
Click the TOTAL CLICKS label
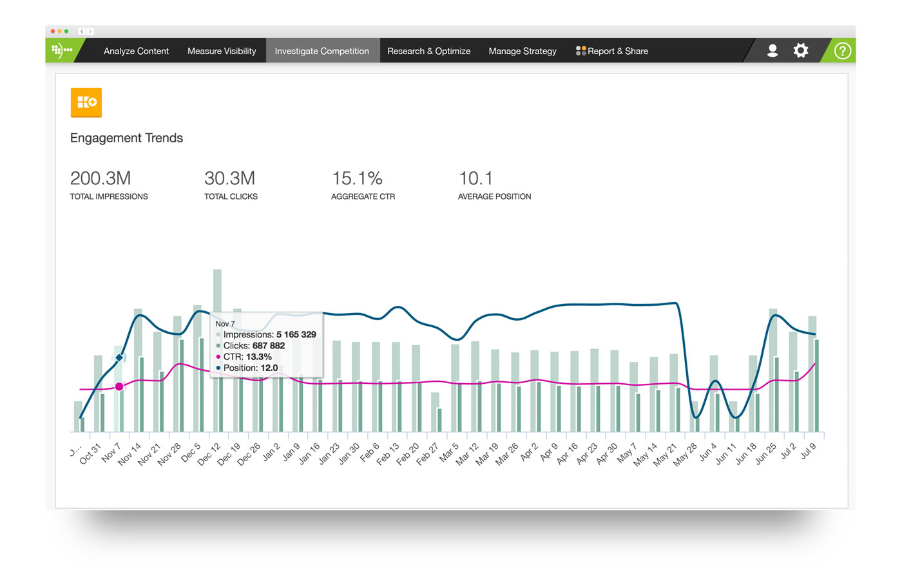pyautogui.click(x=231, y=196)
